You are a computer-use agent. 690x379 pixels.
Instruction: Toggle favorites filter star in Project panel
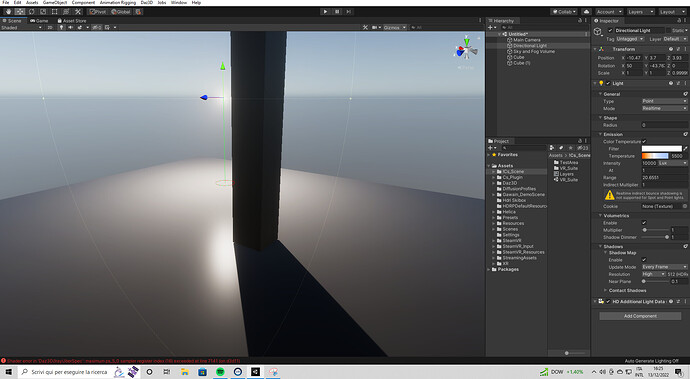(571, 148)
